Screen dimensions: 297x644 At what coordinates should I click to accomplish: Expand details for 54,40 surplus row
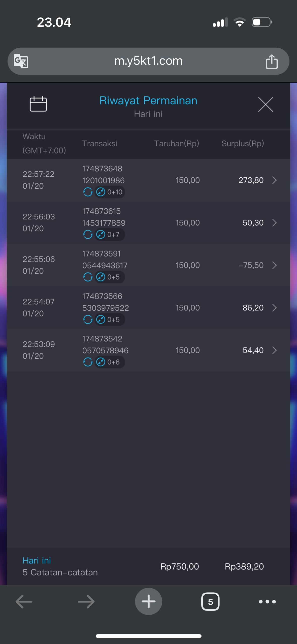(x=274, y=350)
